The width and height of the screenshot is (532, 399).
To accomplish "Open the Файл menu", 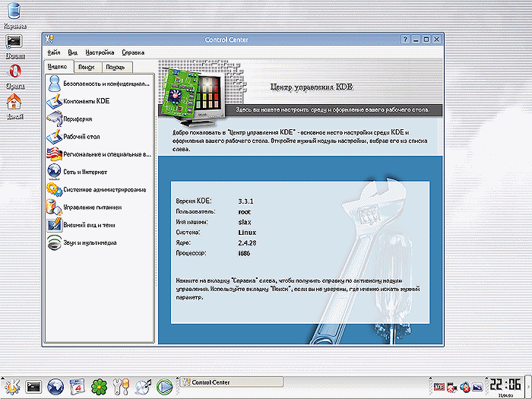I will 54,52.
